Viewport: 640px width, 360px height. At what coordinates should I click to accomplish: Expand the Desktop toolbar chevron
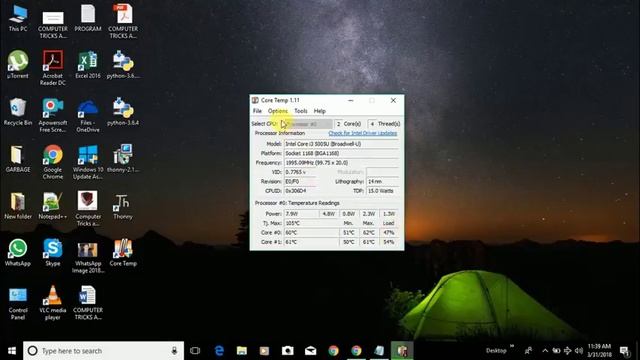pyautogui.click(x=511, y=347)
